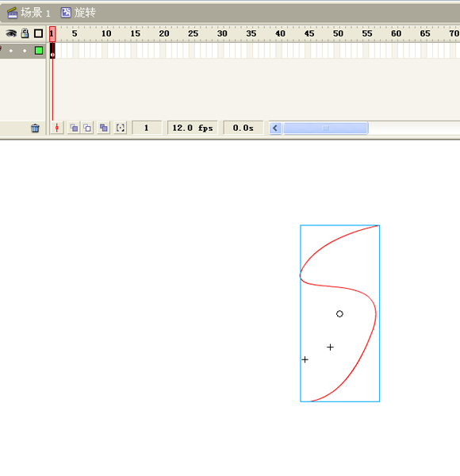Toggle lock all layers padlock icon
The width and height of the screenshot is (460, 476).
(x=25, y=33)
